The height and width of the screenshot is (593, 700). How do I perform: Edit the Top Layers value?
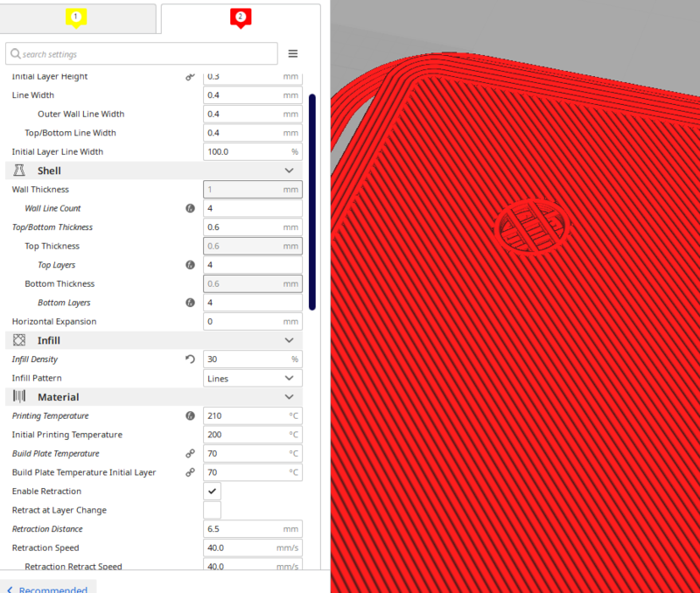[x=253, y=265]
